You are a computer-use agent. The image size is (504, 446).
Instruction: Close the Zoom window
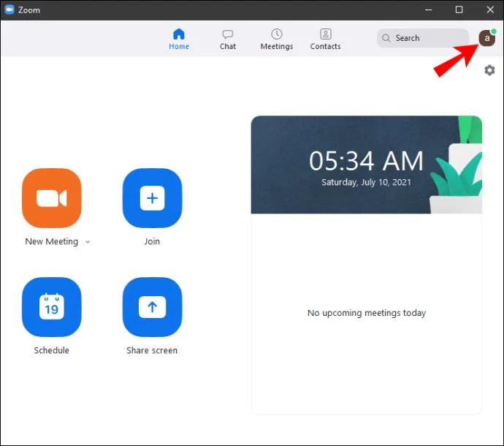(490, 10)
